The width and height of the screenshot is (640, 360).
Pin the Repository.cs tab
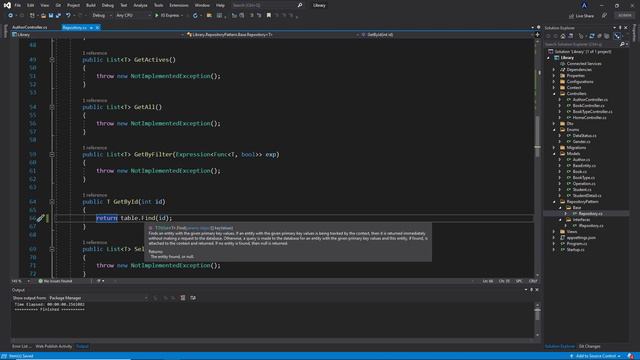point(91,27)
